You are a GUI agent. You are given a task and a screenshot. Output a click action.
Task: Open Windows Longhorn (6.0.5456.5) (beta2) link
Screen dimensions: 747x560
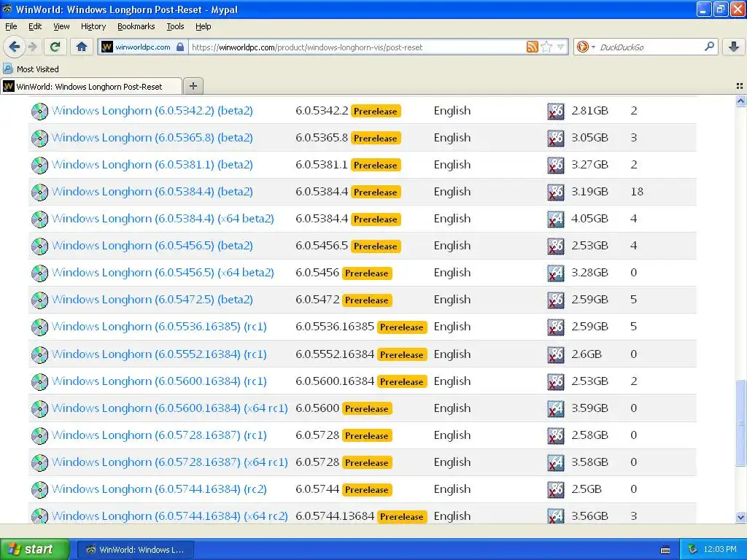tap(152, 245)
